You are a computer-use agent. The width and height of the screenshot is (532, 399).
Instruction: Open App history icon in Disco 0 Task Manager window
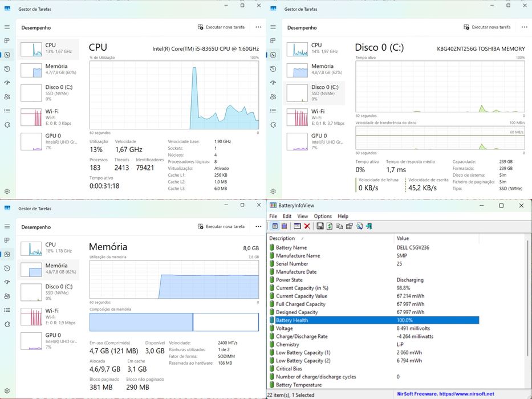273,69
